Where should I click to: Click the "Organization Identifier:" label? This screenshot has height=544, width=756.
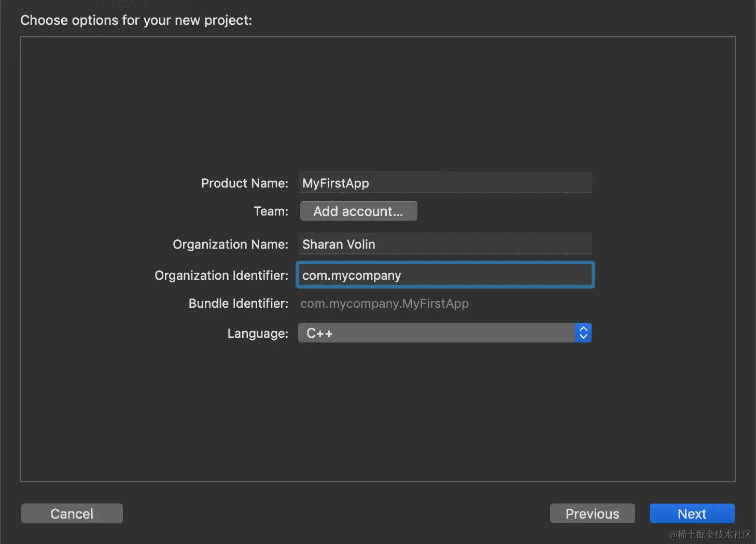221,276
